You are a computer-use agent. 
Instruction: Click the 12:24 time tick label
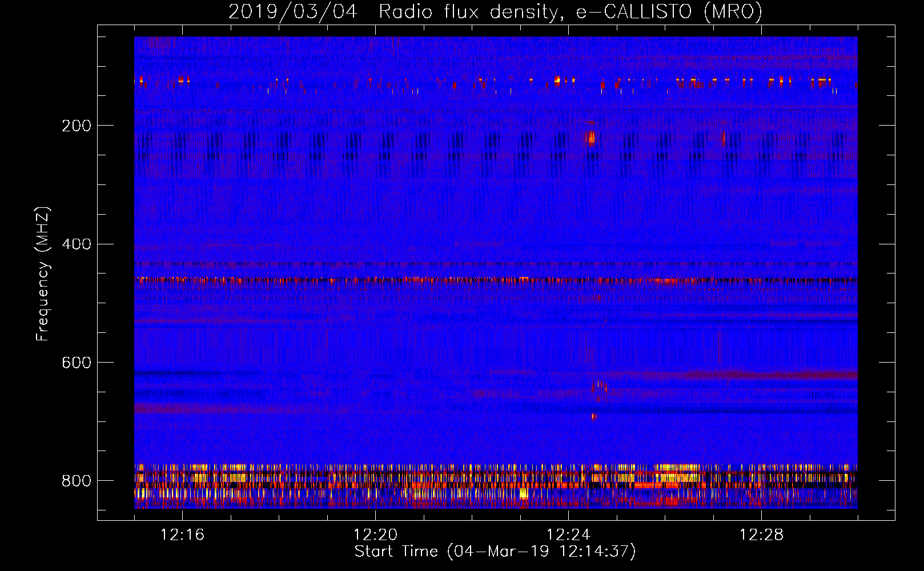coord(568,535)
